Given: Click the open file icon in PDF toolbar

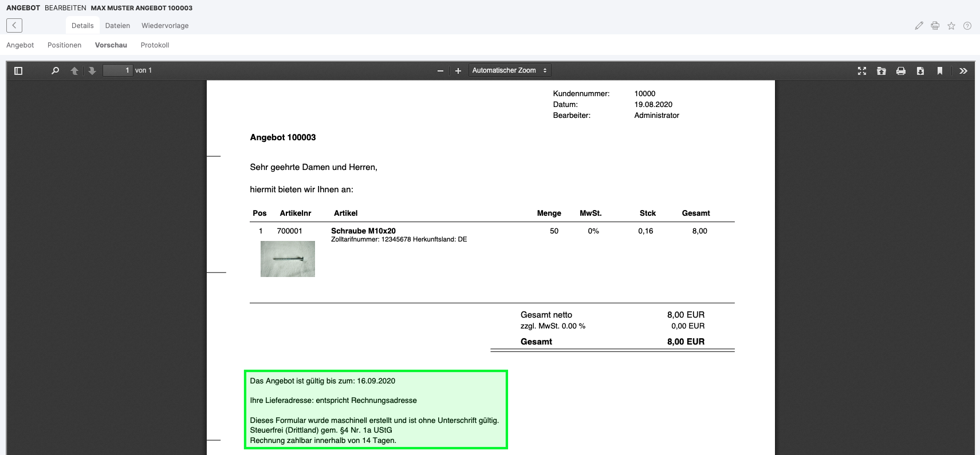Looking at the screenshot, I should click(x=881, y=71).
